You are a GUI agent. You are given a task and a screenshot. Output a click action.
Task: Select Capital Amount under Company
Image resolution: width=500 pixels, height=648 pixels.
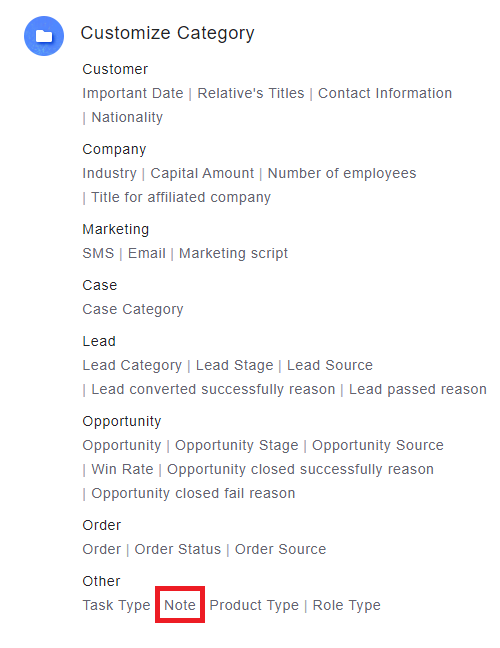point(202,173)
